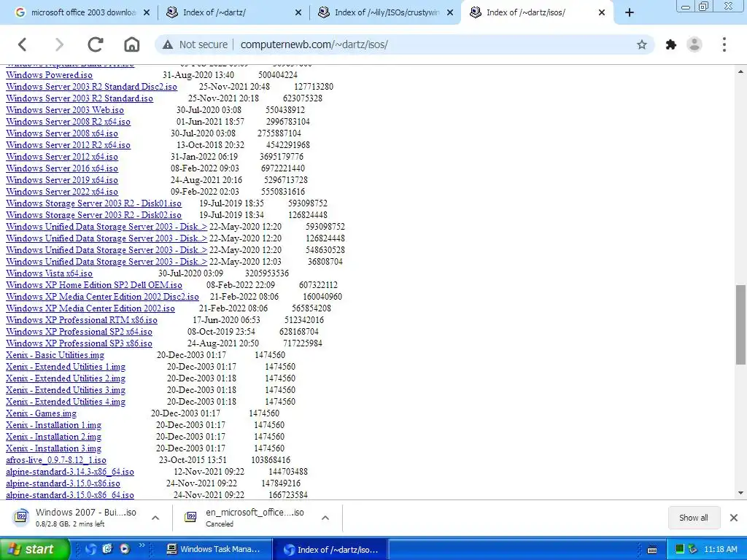This screenshot has height=560, width=747.
Task: Open a new browser tab
Action: point(630,13)
